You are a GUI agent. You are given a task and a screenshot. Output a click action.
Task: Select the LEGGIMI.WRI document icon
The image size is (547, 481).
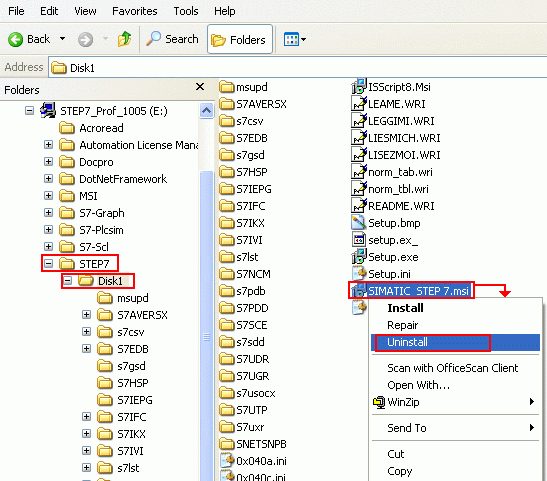click(x=359, y=121)
